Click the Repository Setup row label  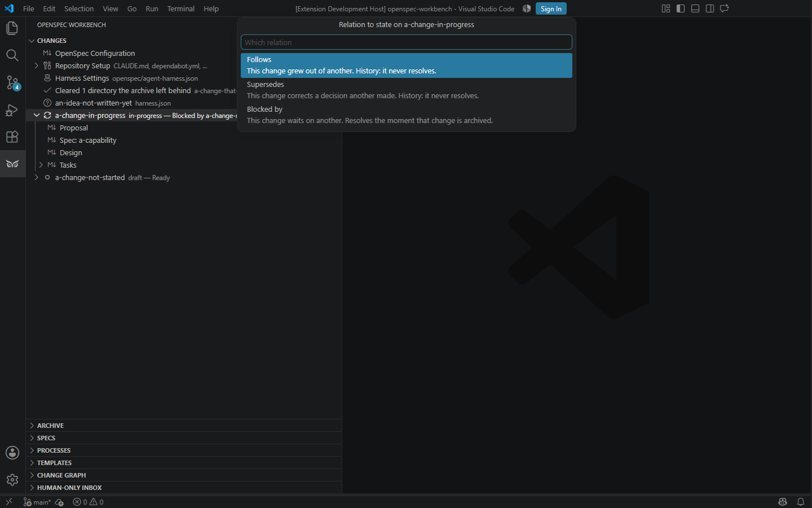[83, 65]
